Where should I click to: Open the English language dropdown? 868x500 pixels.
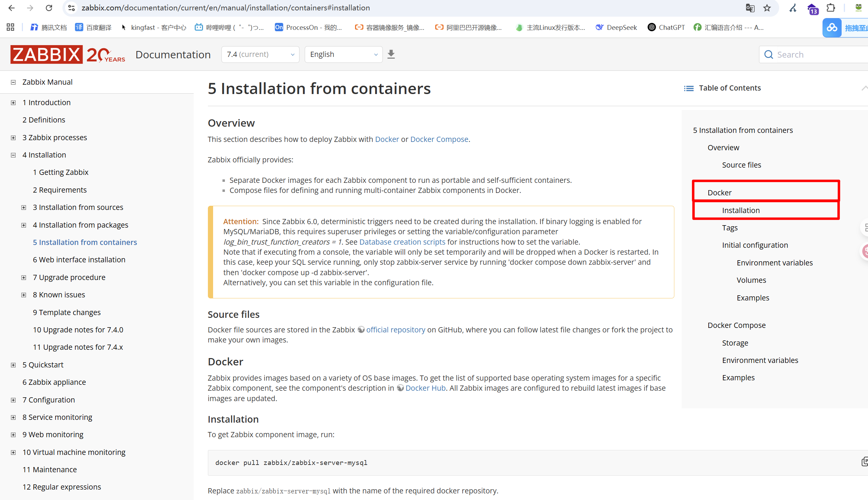344,54
